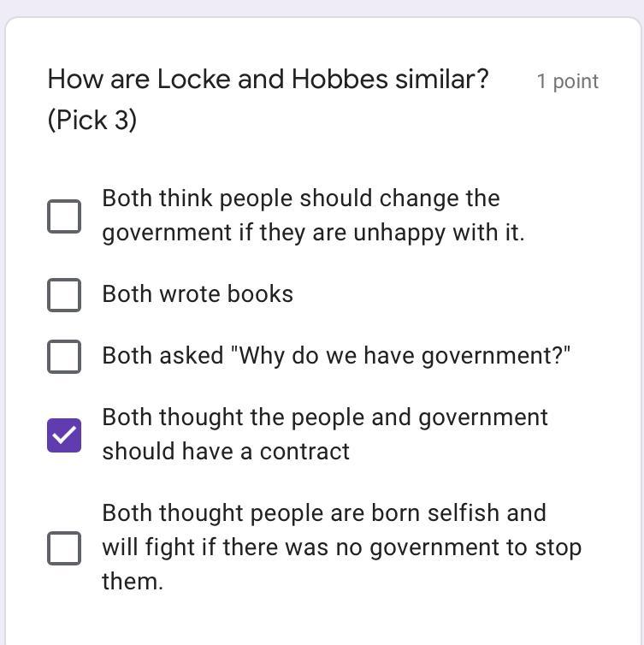Viewport: 644px width, 645px height.
Task: Click the lavender page background above the card
Action: click(322, 7)
